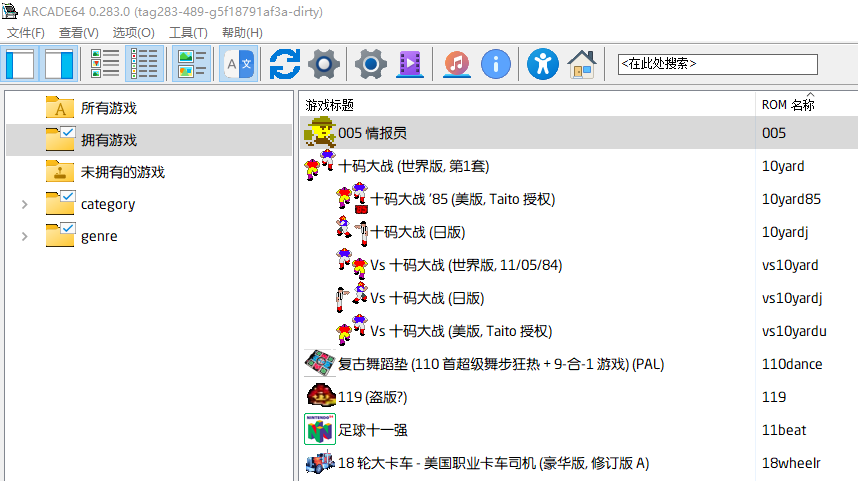Click the 18 轮大卡车 truck icon
The image size is (858, 481).
[x=320, y=463]
